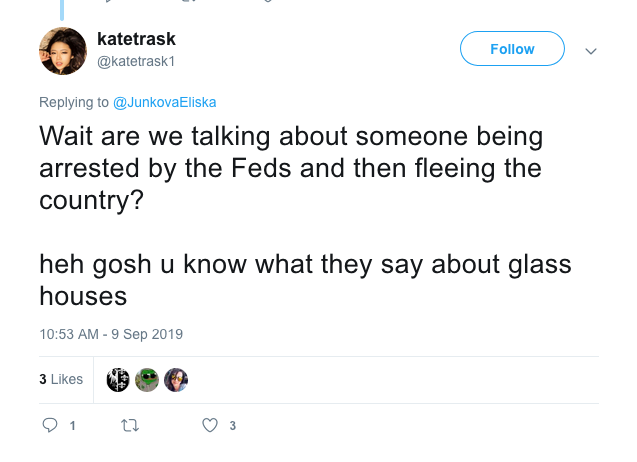This screenshot has height=462, width=637.
Task: Click the tweet text about the Feds
Action: (290, 167)
